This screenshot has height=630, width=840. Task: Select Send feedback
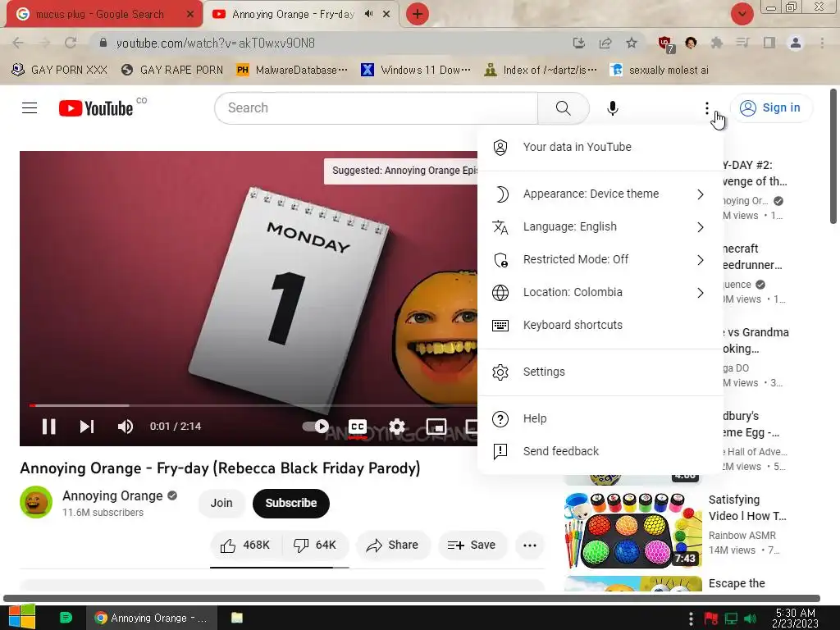click(600, 451)
